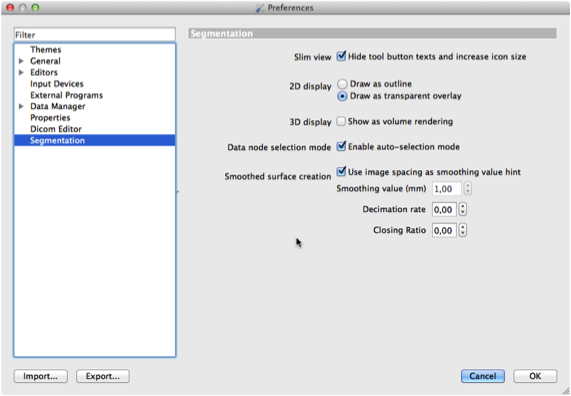Image resolution: width=571 pixels, height=396 pixels.
Task: Click the window resize grip corner
Action: pyautogui.click(x=565, y=391)
